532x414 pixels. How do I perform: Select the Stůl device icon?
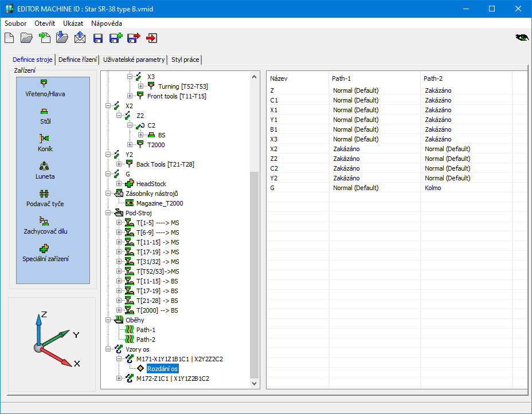click(x=44, y=111)
